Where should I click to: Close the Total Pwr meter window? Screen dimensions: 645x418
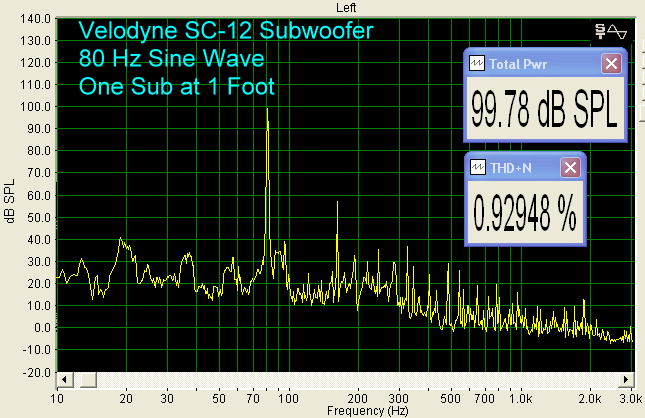(x=611, y=64)
